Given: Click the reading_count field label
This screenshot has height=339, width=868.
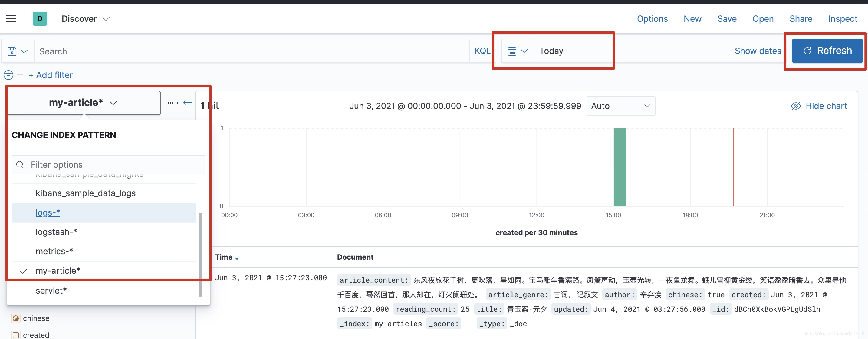Looking at the screenshot, I should tap(426, 309).
